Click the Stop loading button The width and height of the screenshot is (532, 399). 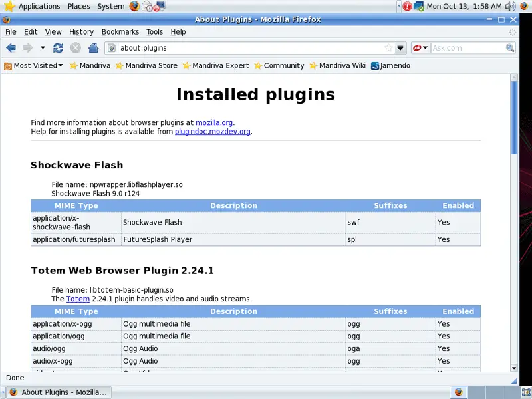click(75, 48)
